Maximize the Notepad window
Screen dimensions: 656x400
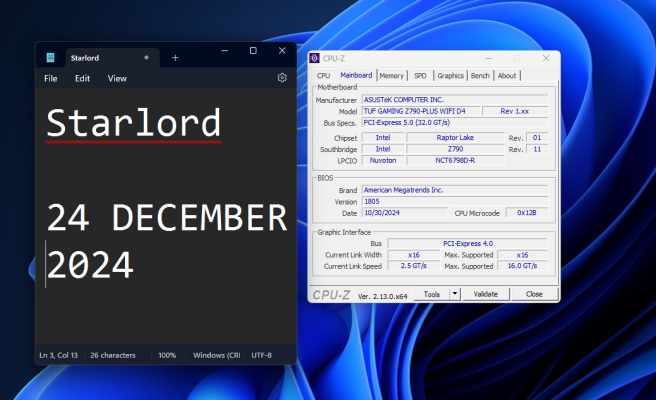click(253, 51)
